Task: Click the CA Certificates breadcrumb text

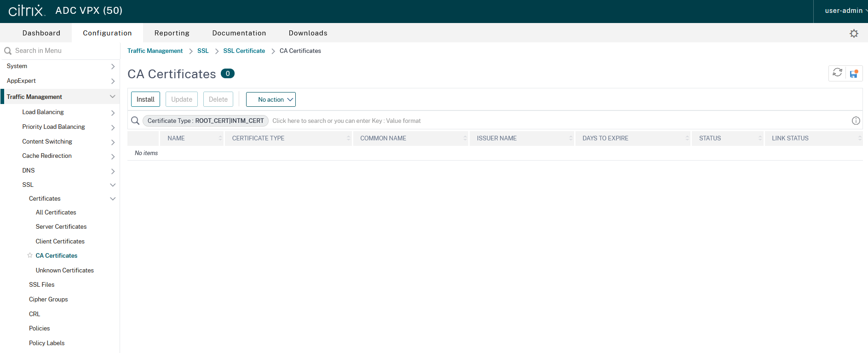Action: pos(300,51)
